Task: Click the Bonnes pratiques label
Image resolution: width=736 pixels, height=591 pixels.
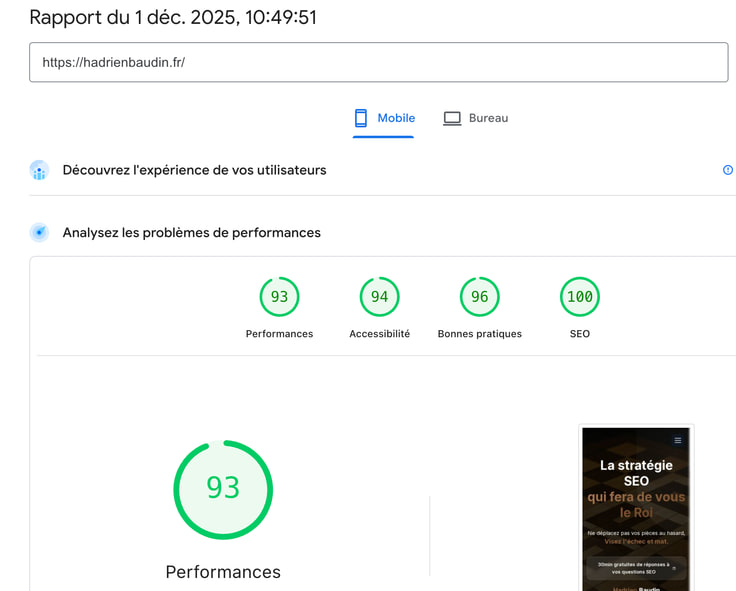Action: point(479,334)
